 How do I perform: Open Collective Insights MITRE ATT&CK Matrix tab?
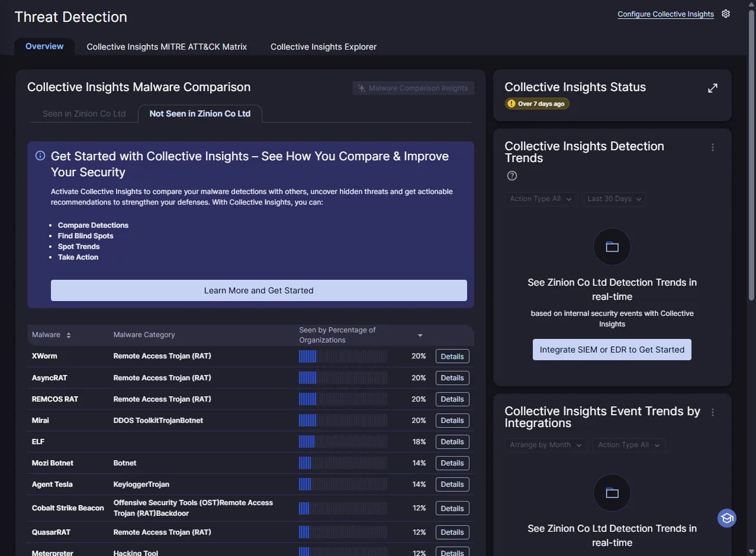coord(167,47)
